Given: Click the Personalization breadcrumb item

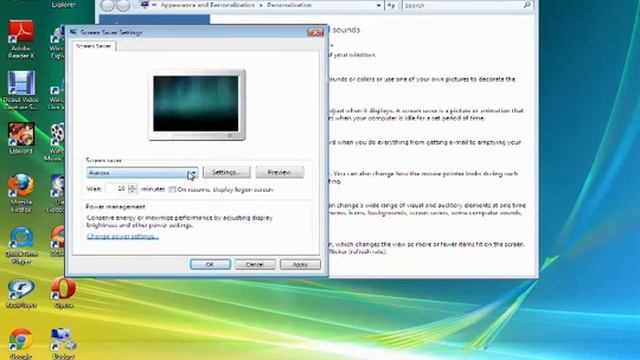Looking at the screenshot, I should [x=289, y=5].
